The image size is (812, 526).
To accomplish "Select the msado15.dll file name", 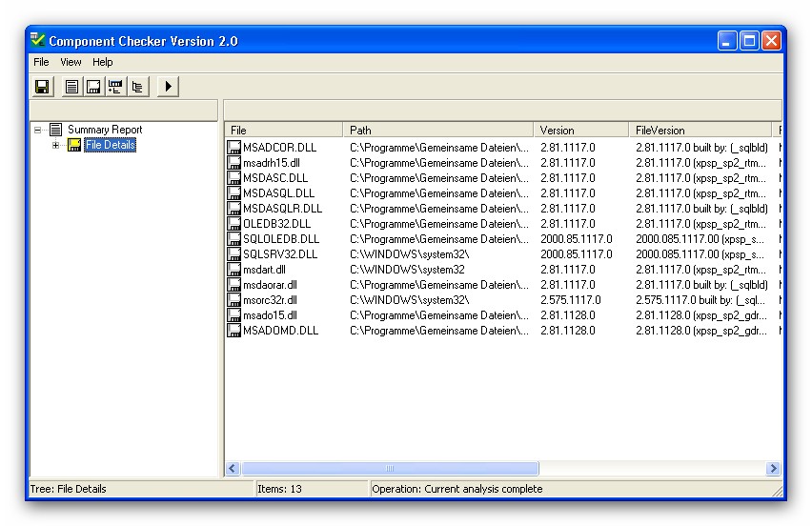I will click(x=270, y=315).
